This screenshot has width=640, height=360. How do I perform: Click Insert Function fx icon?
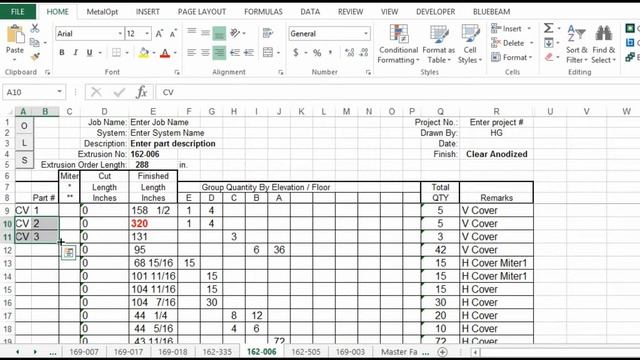(142, 92)
